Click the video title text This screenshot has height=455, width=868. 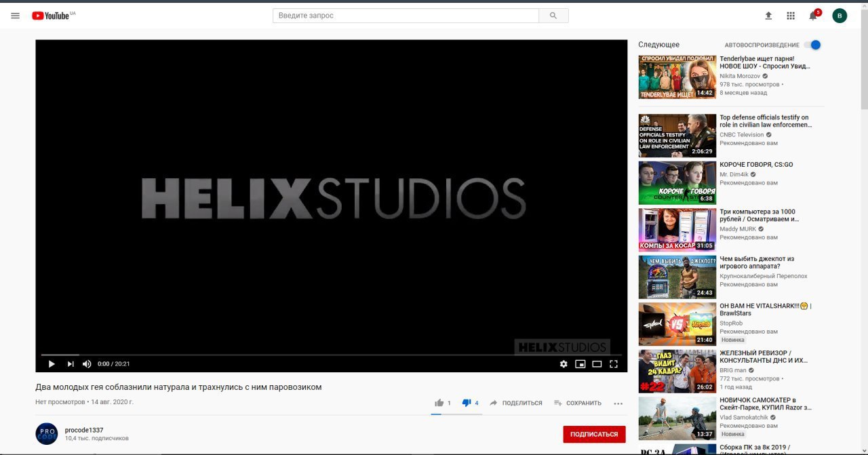point(178,387)
